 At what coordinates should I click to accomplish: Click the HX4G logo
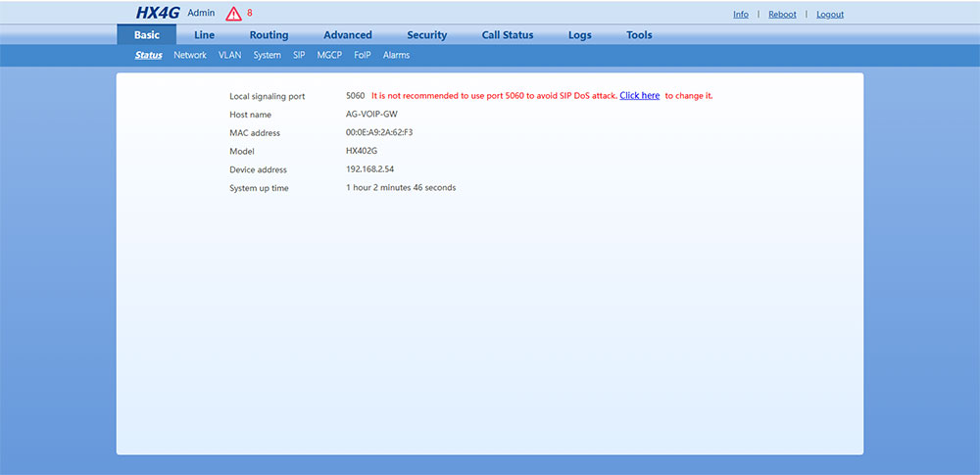pos(158,14)
